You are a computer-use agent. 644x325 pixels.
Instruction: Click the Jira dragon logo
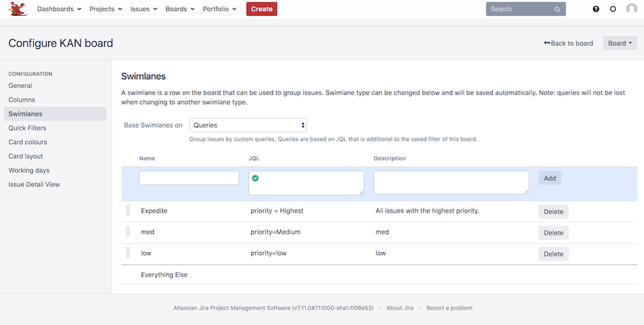tap(19, 8)
